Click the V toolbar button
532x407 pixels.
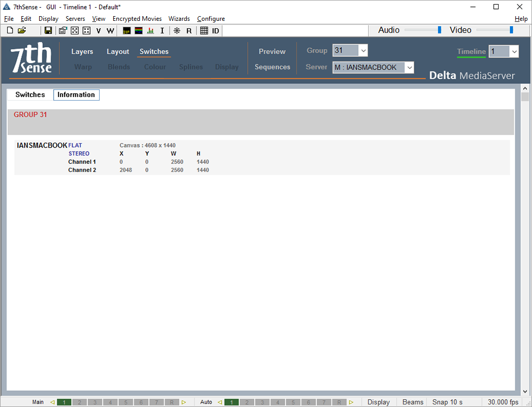click(x=99, y=31)
